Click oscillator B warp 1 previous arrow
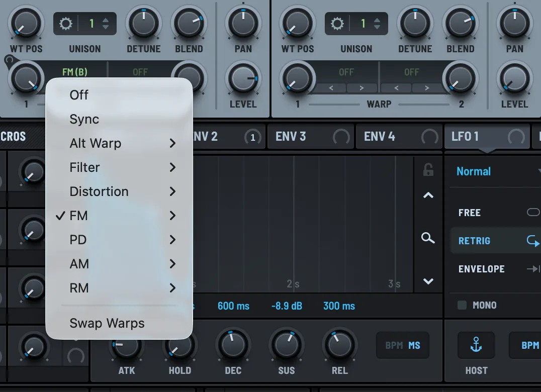The width and height of the screenshot is (541, 392). pyautogui.click(x=331, y=88)
